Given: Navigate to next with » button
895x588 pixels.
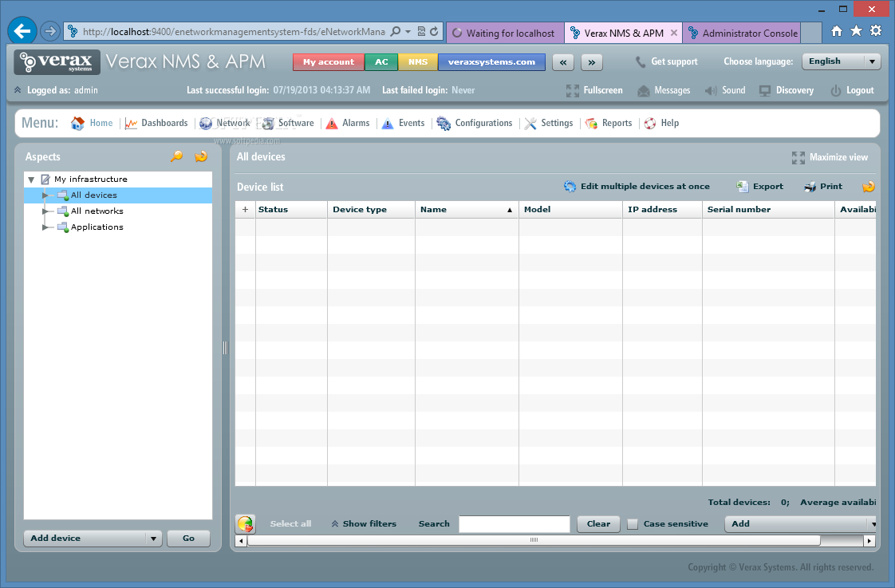Looking at the screenshot, I should [591, 62].
